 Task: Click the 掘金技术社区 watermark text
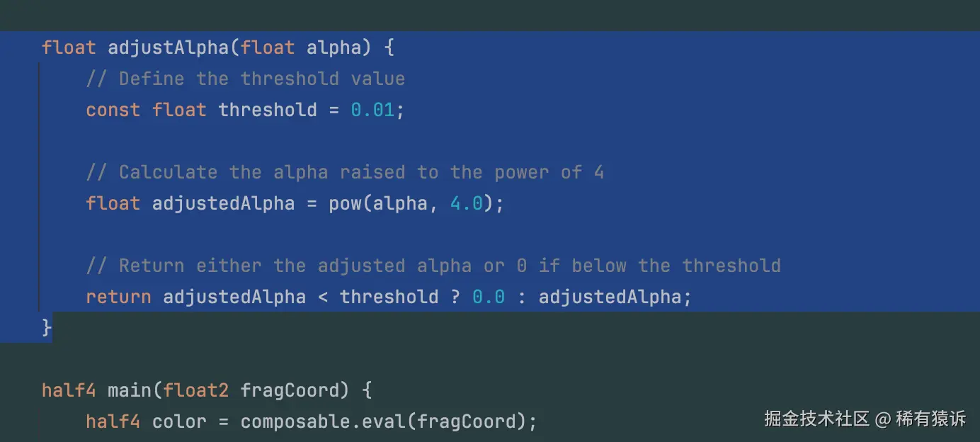816,419
